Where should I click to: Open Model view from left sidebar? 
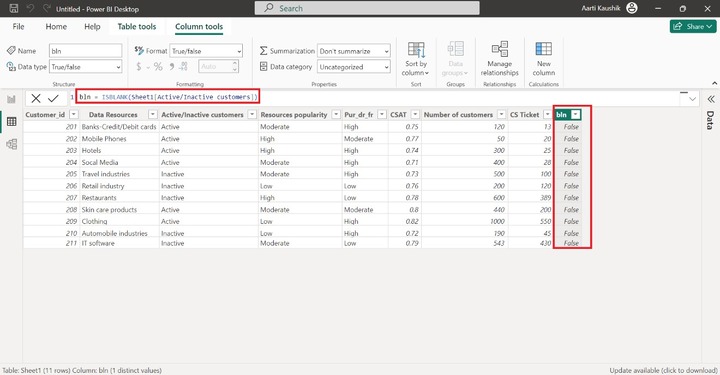pos(11,144)
